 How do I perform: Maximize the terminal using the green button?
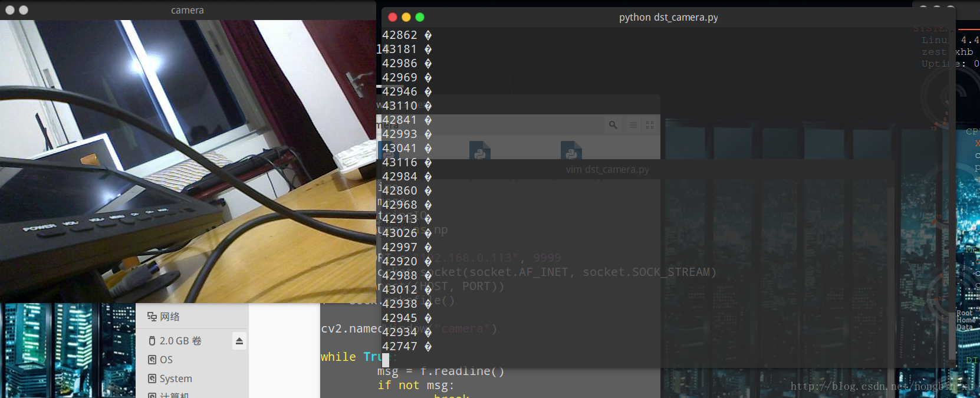(420, 17)
